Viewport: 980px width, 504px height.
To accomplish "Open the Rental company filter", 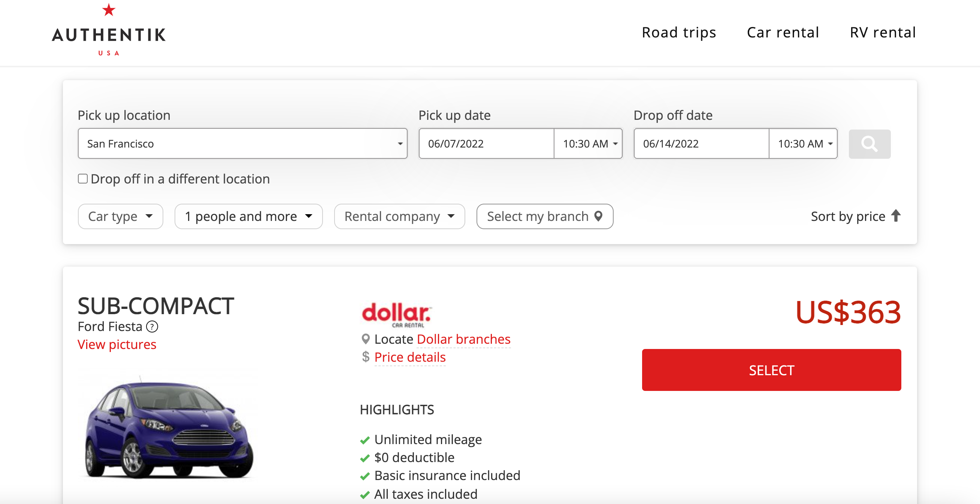I will pyautogui.click(x=399, y=216).
